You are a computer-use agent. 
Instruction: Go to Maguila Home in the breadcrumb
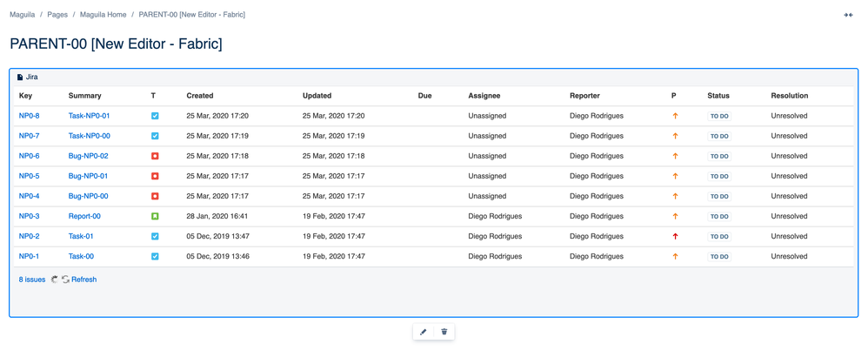point(103,15)
